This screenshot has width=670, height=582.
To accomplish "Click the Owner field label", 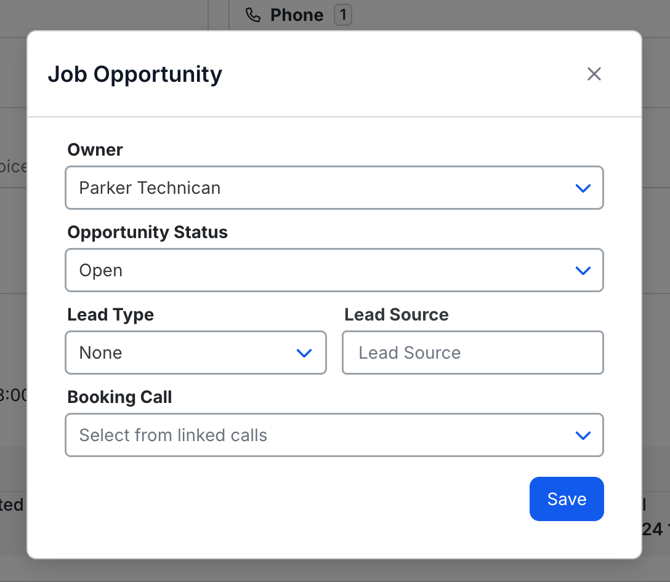I will (x=95, y=150).
